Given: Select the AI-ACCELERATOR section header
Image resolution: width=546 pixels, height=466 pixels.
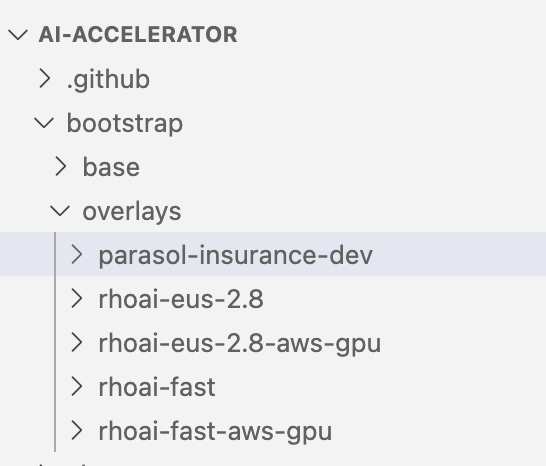Looking at the screenshot, I should pos(138,34).
